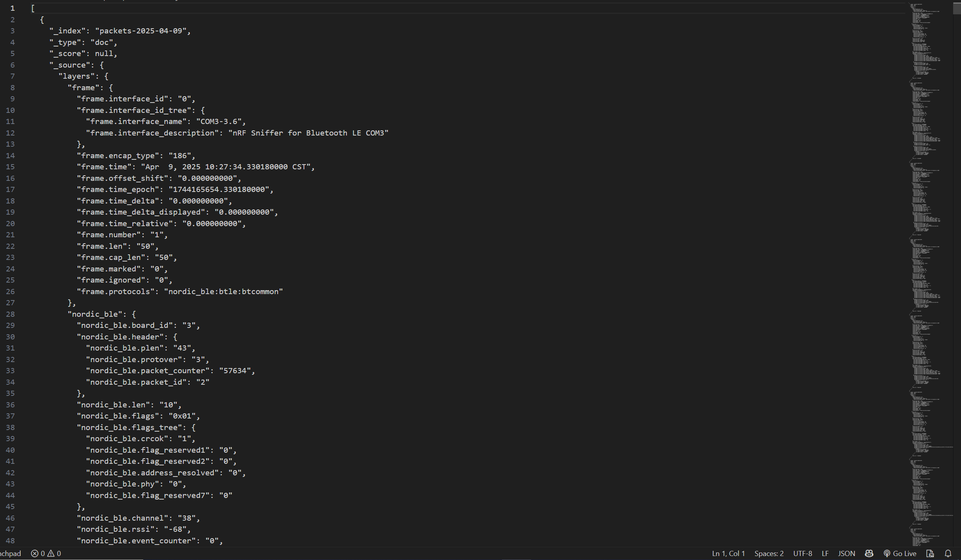Click line number 10 for interface_id_tree
This screenshot has width=961, height=560.
(10, 110)
